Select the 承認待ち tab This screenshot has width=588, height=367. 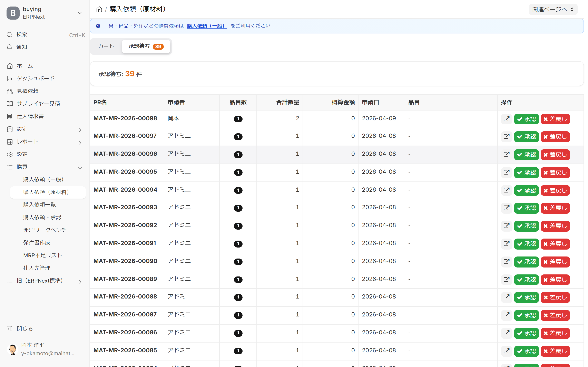coord(146,46)
